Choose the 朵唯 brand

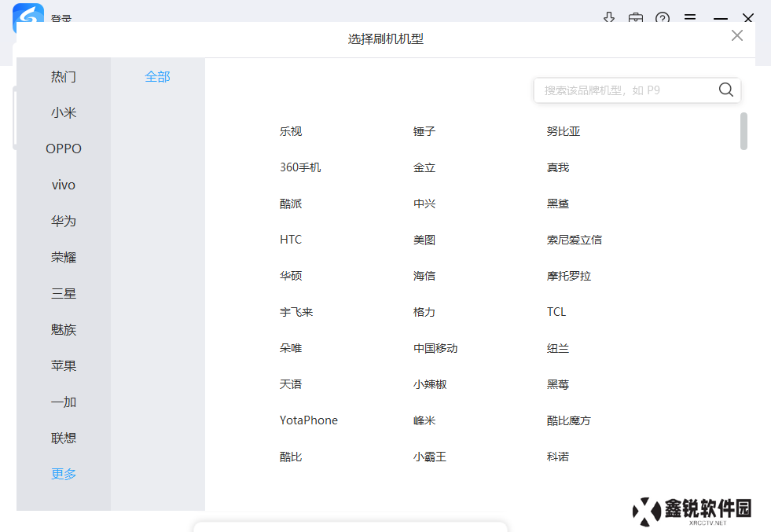click(291, 348)
